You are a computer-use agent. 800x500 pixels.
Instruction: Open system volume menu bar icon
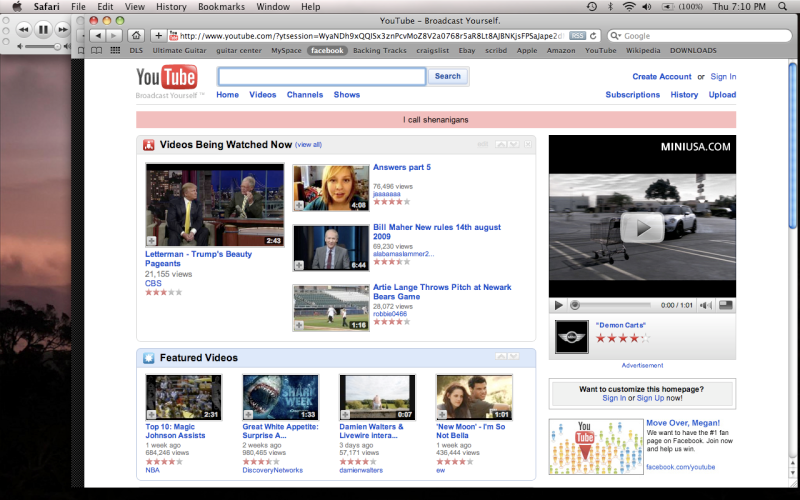click(x=646, y=7)
